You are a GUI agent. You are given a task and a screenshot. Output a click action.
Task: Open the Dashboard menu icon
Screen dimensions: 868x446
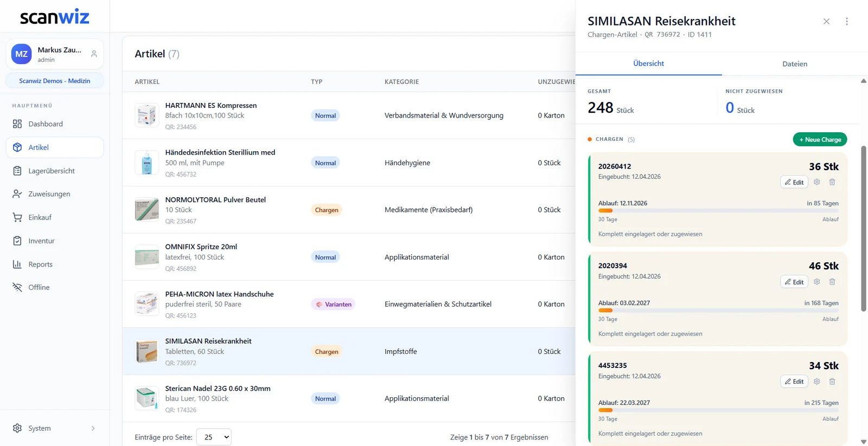(x=17, y=124)
